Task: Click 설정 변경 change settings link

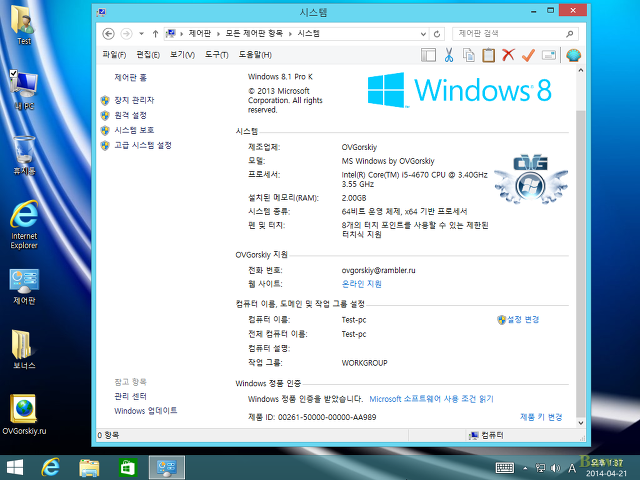Action: point(523,320)
